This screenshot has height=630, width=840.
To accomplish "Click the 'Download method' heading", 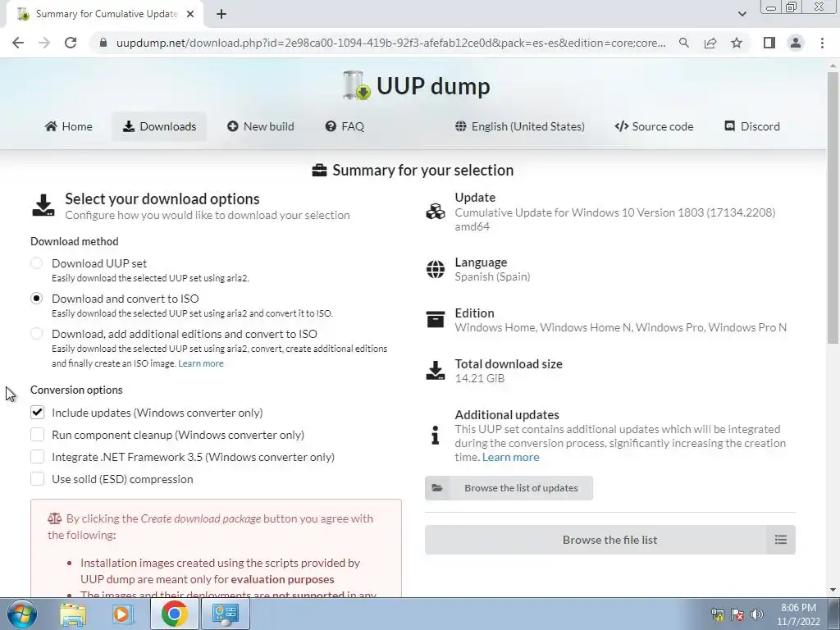I will point(75,242).
